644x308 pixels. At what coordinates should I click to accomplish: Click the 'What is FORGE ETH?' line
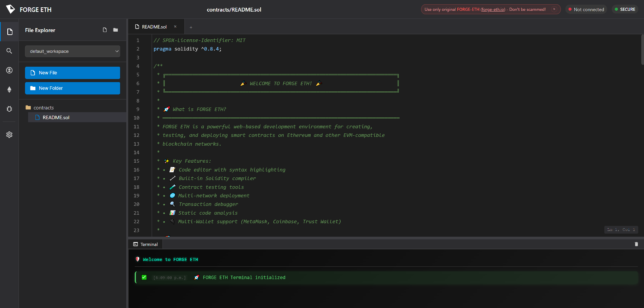tap(195, 109)
